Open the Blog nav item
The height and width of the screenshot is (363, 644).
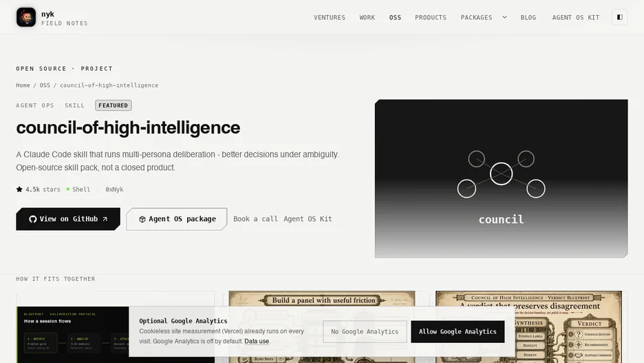tap(528, 17)
